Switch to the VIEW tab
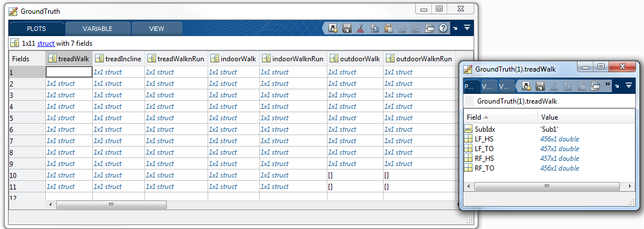The height and width of the screenshot is (229, 644). click(x=157, y=29)
